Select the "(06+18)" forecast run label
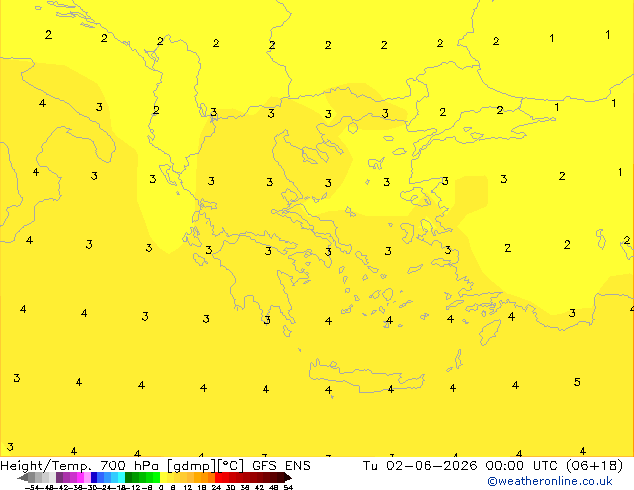This screenshot has width=634, height=490. (594, 466)
